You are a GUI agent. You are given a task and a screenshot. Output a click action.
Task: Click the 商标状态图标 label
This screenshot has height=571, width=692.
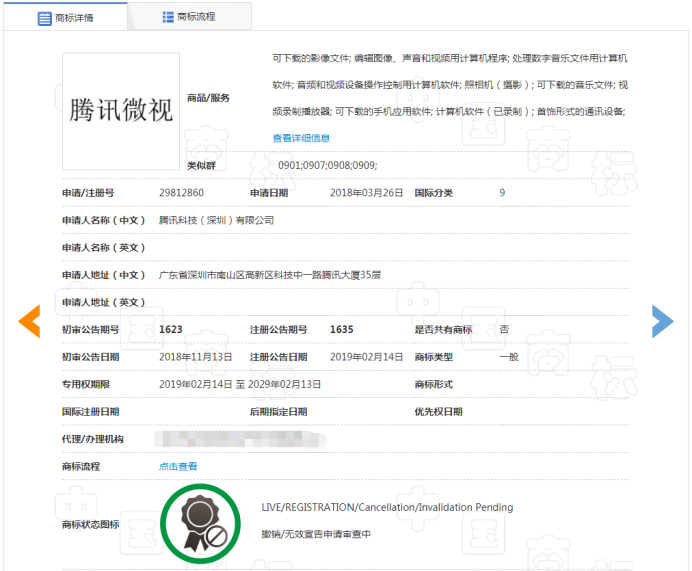(x=90, y=525)
